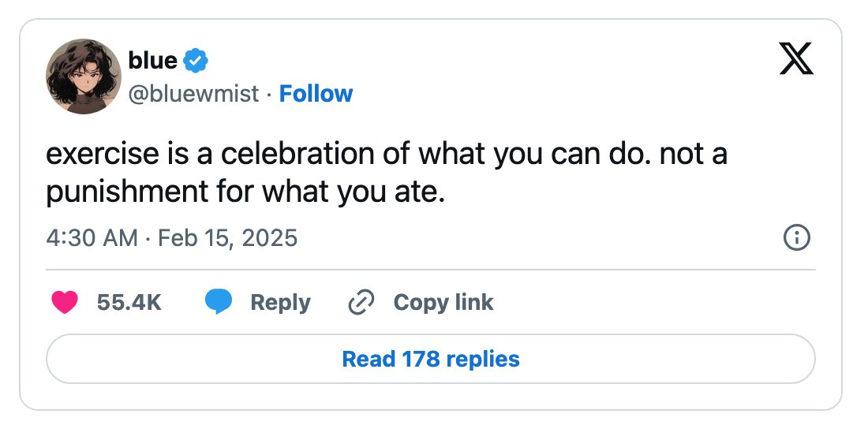868x440 pixels.
Task: Open Read 178 replies button
Action: (431, 359)
